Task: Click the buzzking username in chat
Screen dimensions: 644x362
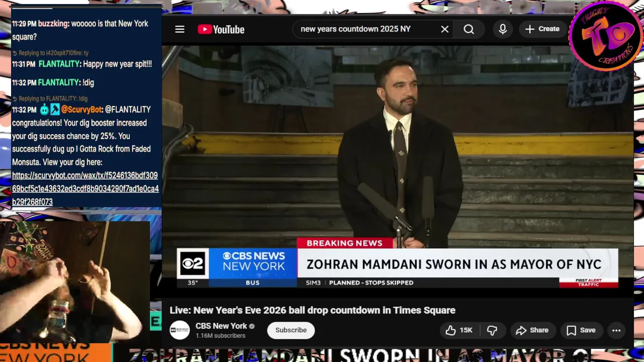Action: tap(53, 24)
